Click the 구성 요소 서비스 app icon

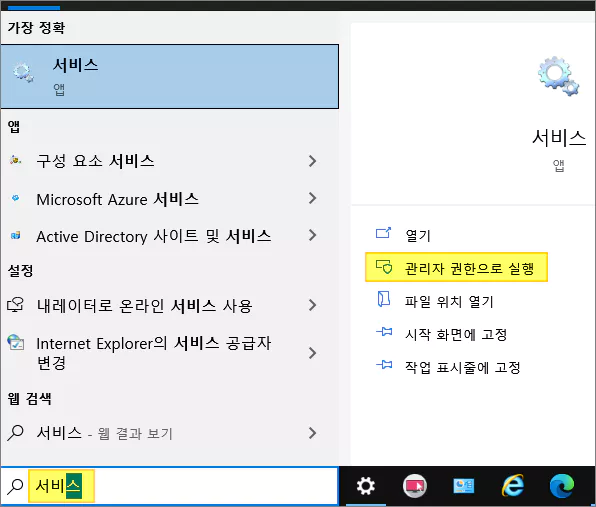click(x=16, y=160)
